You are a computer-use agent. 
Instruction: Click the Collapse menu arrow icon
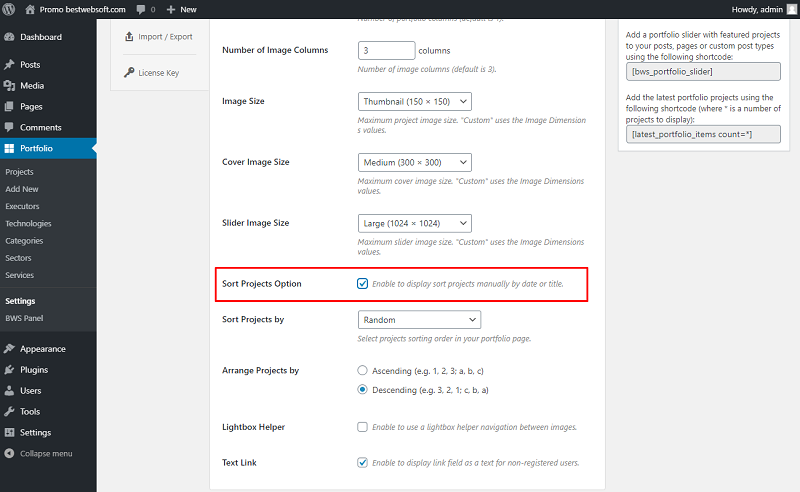click(9, 453)
